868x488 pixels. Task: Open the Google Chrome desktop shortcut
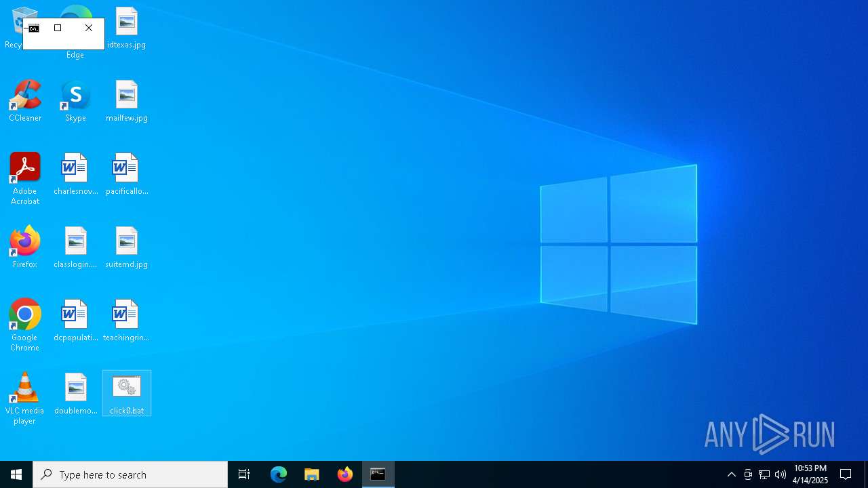pos(25,326)
